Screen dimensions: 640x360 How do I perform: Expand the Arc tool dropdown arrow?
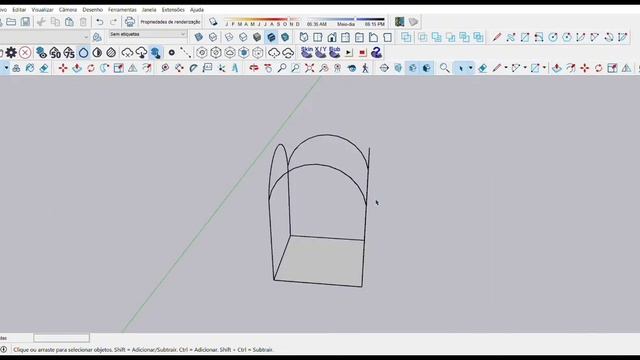[x=525, y=68]
